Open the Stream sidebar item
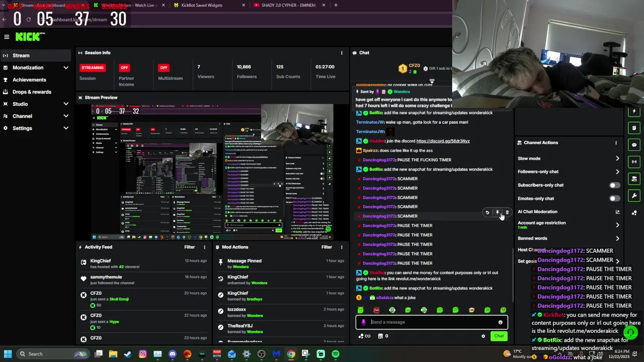Screen dimensions: 644x362 tap(35, 55)
